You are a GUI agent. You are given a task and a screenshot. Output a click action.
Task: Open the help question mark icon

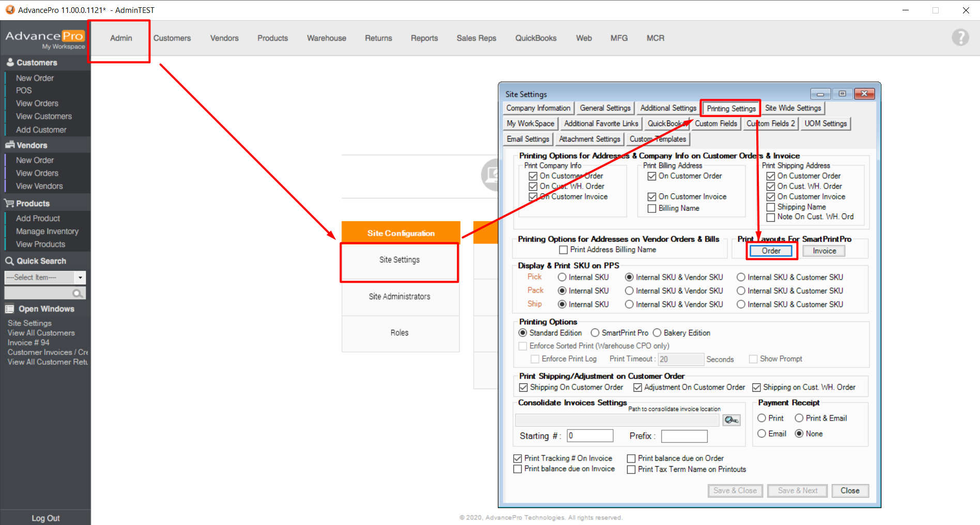click(x=960, y=38)
